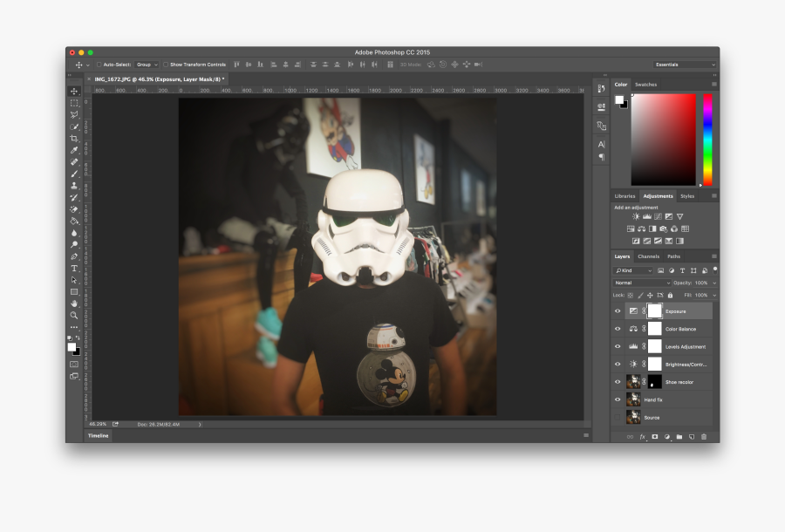The width and height of the screenshot is (785, 532).
Task: Select the Eyedropper tool
Action: pos(74,150)
